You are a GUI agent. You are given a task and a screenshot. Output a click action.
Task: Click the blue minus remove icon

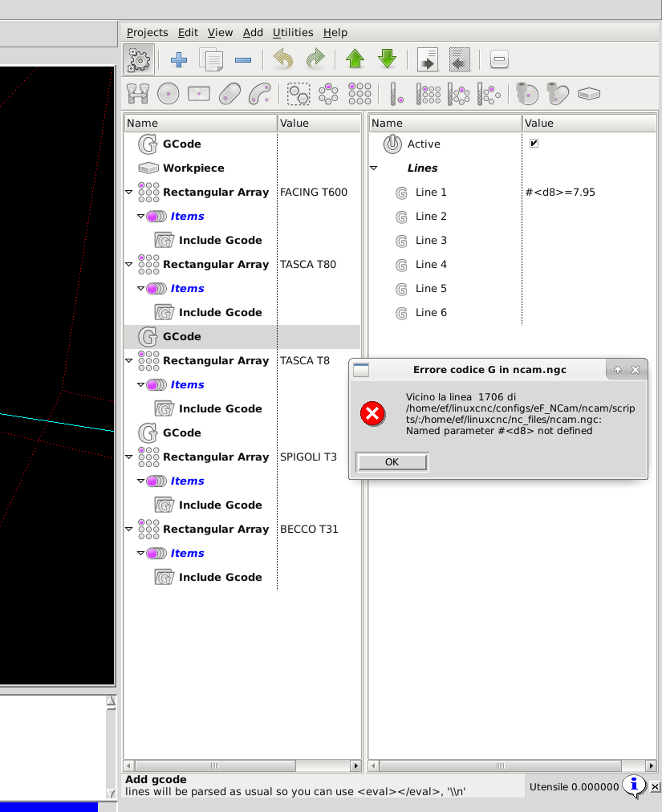pos(243,60)
